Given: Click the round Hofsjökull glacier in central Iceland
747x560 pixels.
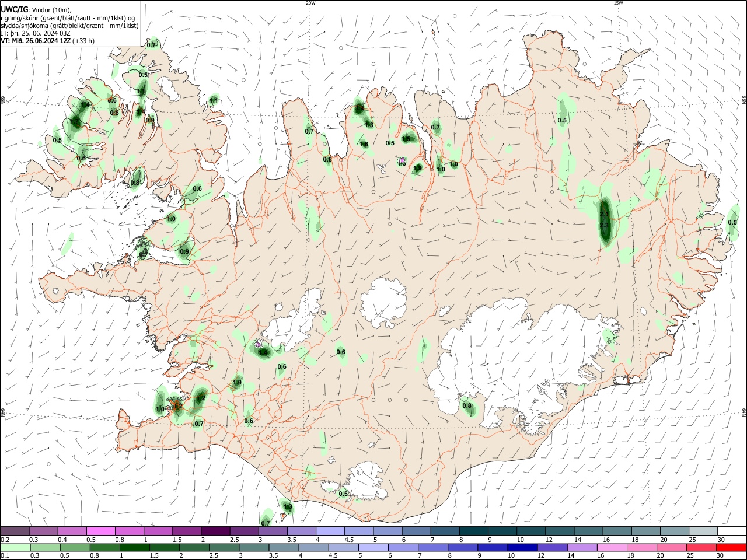Looking at the screenshot, I should pos(383,302).
